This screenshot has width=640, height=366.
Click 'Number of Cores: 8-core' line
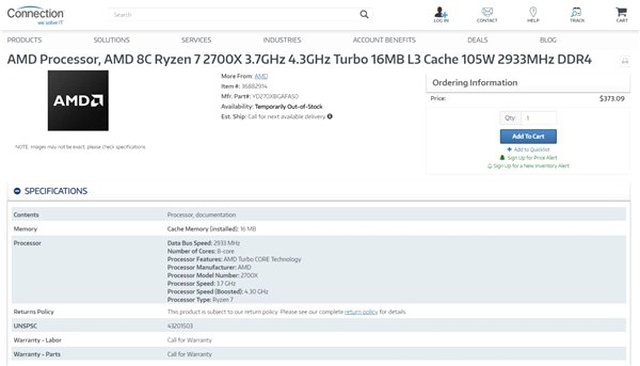coord(201,251)
